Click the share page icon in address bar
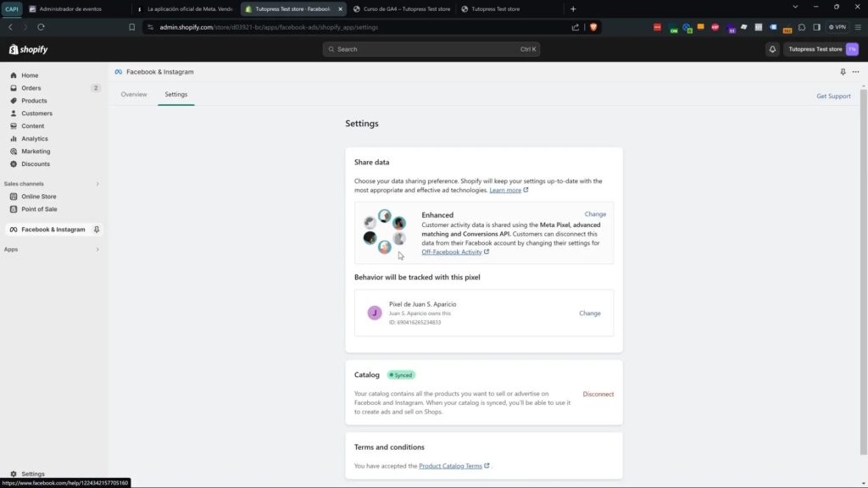 coord(576,27)
